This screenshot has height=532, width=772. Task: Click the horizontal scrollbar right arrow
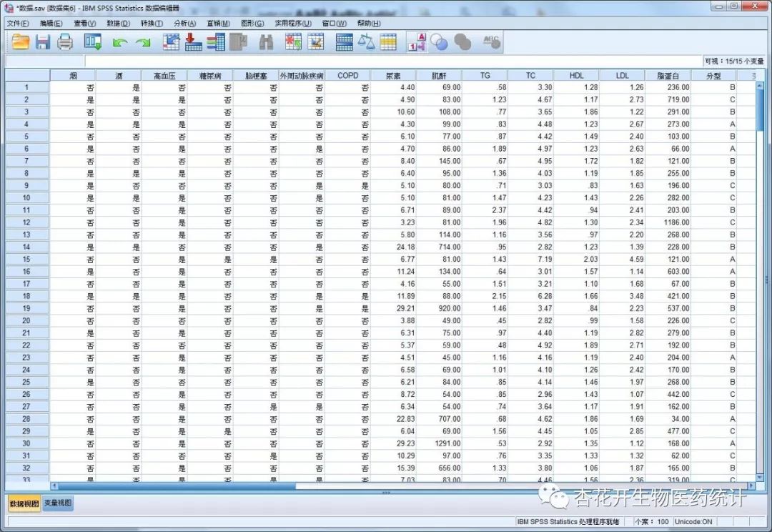(x=751, y=486)
